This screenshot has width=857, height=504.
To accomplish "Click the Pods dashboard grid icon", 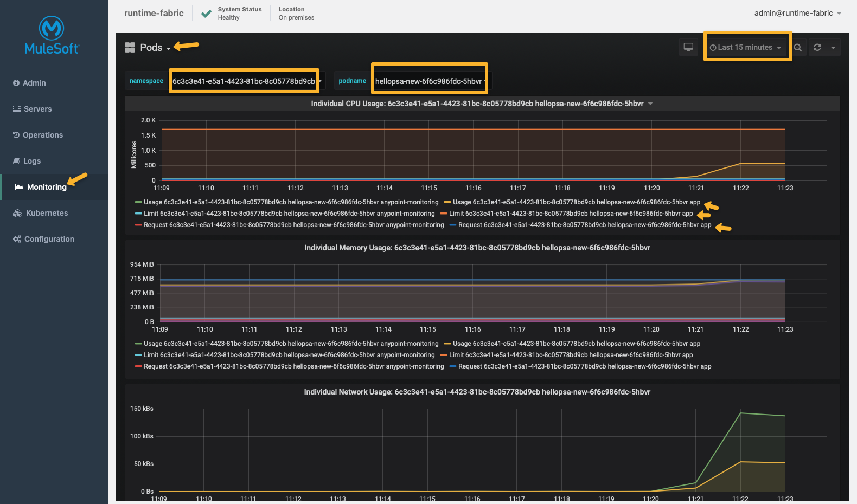I will pos(130,48).
